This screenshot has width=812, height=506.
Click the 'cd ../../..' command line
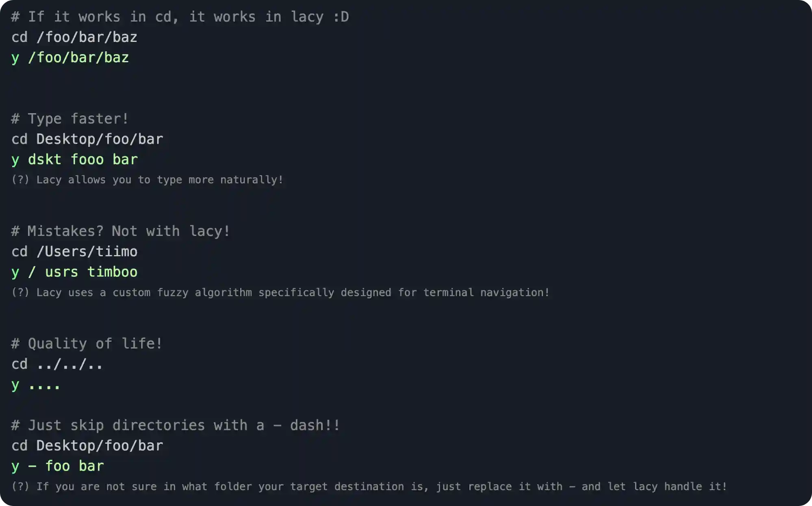pyautogui.click(x=57, y=364)
